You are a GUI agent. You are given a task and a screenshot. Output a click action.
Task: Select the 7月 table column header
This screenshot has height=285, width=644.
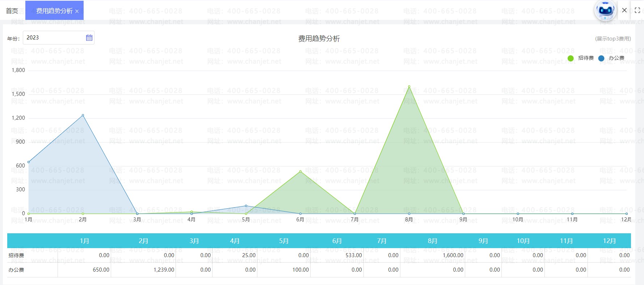coord(382,241)
